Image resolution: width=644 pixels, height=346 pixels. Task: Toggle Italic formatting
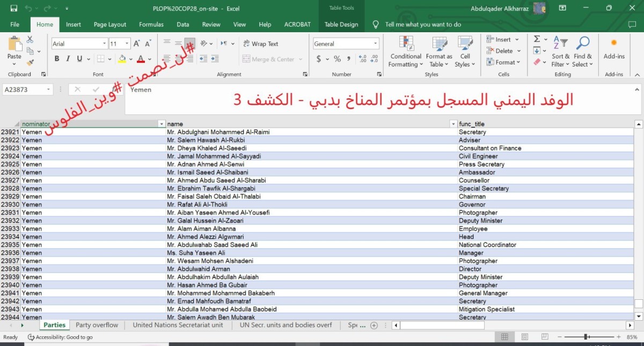(68, 59)
